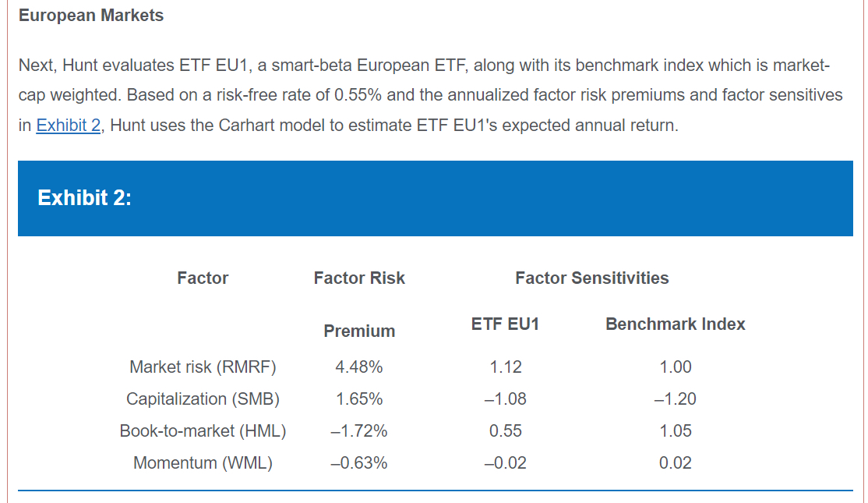Image resolution: width=868 pixels, height=503 pixels.
Task: Select the Capitalization (SMB) row label
Action: (203, 399)
